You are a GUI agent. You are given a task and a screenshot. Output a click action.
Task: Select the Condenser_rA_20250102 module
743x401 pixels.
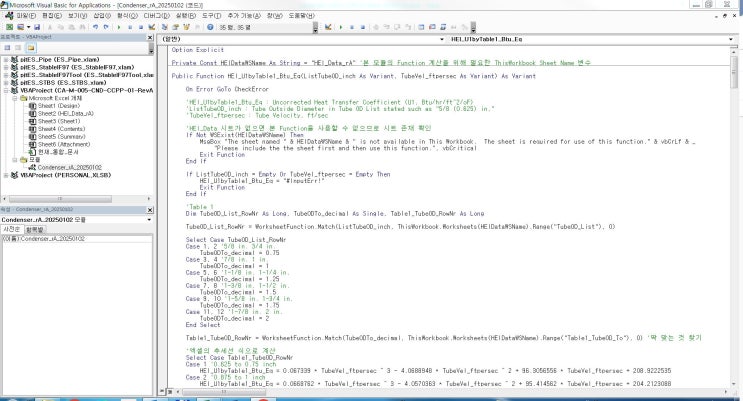click(69, 167)
